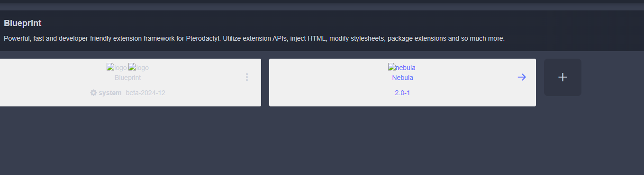The image size is (644, 175).
Task: Click the broken nebula image
Action: pos(402,68)
